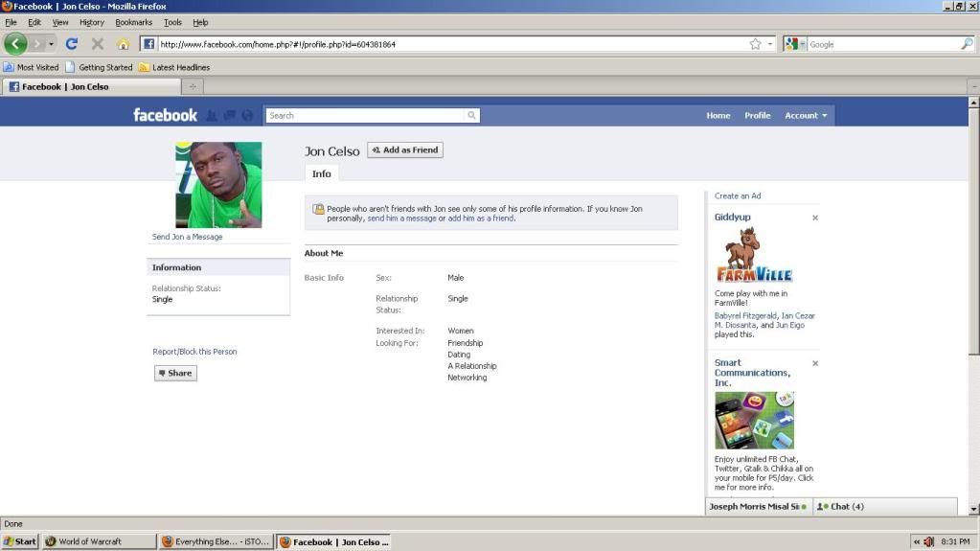The height and width of the screenshot is (551, 980).
Task: Click the FarmVille horse ad image
Action: tap(754, 255)
